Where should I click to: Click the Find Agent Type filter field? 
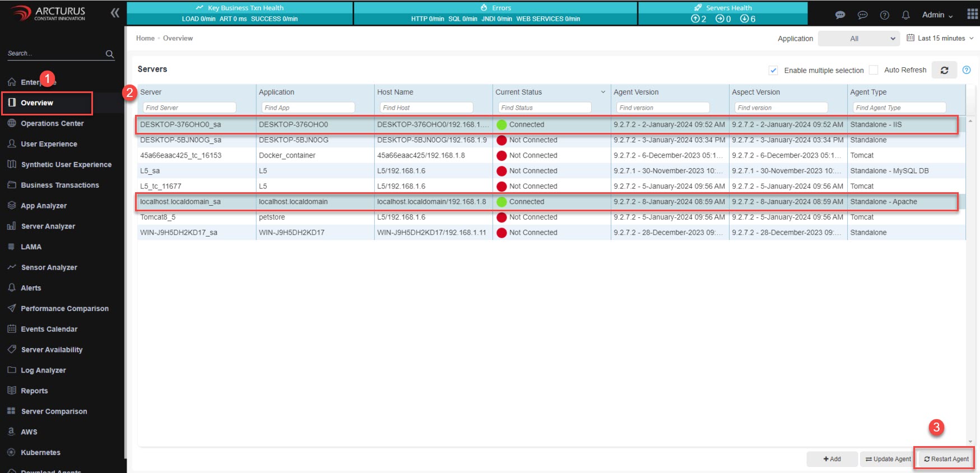(899, 108)
